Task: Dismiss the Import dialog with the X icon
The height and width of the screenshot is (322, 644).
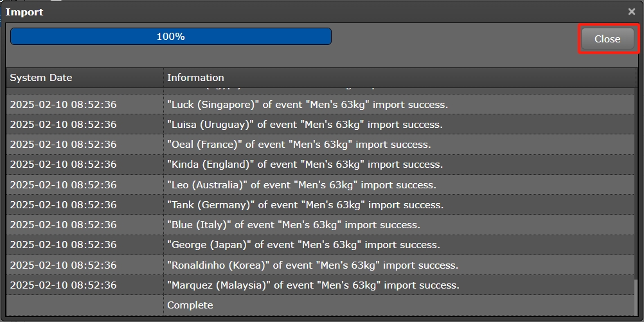Action: coord(631,12)
